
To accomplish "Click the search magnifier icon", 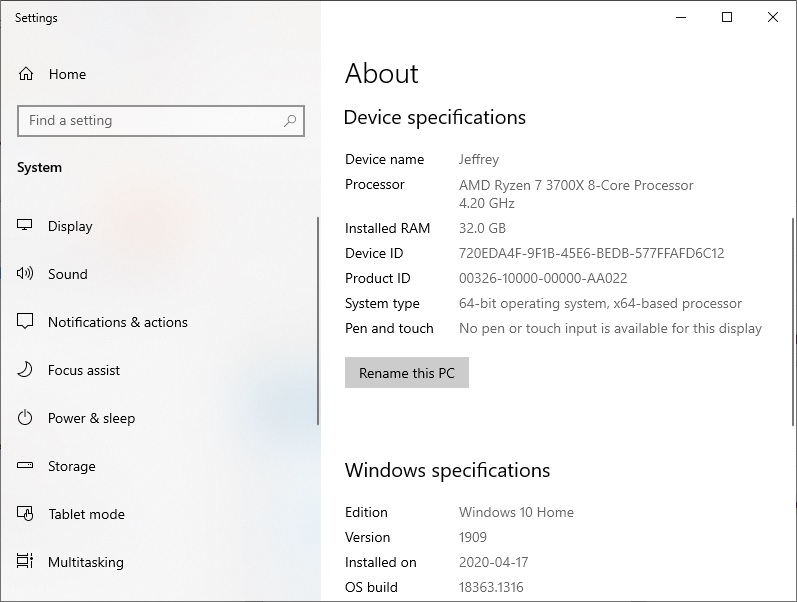I will tap(290, 121).
